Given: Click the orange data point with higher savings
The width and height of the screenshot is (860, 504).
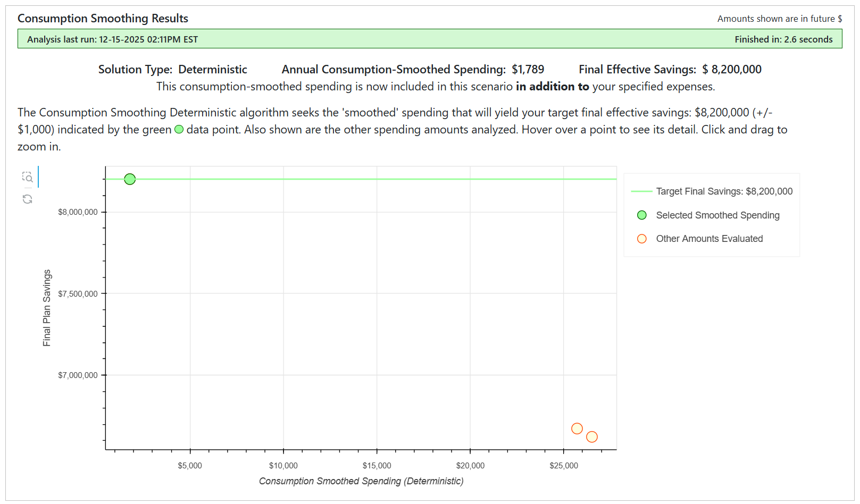Looking at the screenshot, I should click(x=577, y=429).
